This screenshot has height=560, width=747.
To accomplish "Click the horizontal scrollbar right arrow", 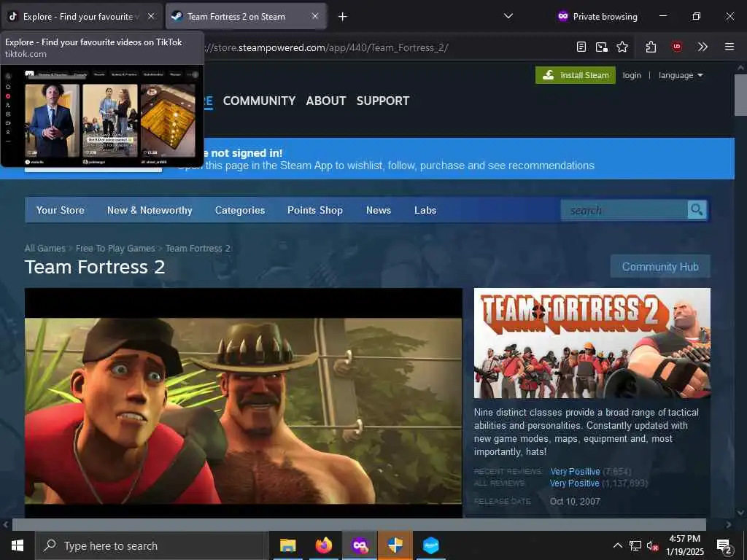I will [729, 524].
